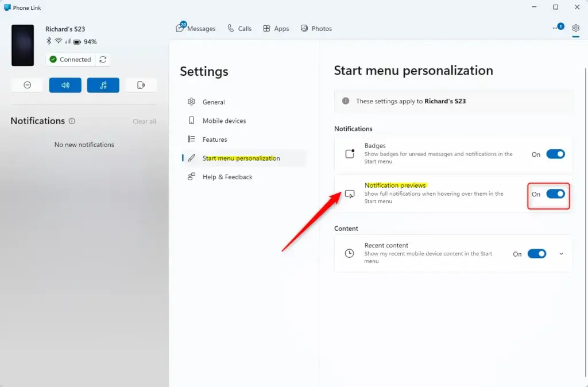Image resolution: width=588 pixels, height=387 pixels.
Task: Turn off the Notification previews toggle
Action: tap(555, 194)
